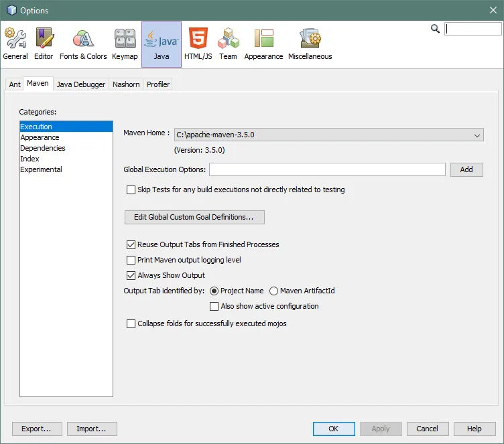Open the Fonts & Colors category
The height and width of the screenshot is (444, 504).
83,44
